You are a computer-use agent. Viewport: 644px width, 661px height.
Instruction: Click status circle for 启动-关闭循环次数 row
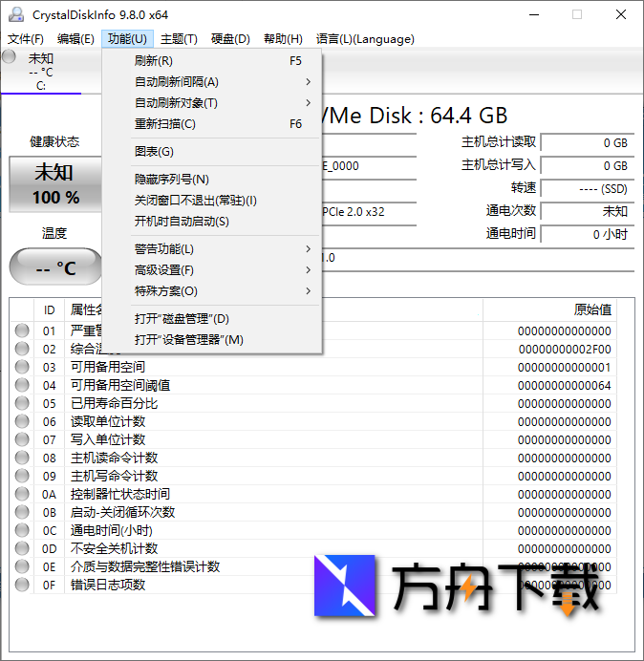pyautogui.click(x=22, y=512)
